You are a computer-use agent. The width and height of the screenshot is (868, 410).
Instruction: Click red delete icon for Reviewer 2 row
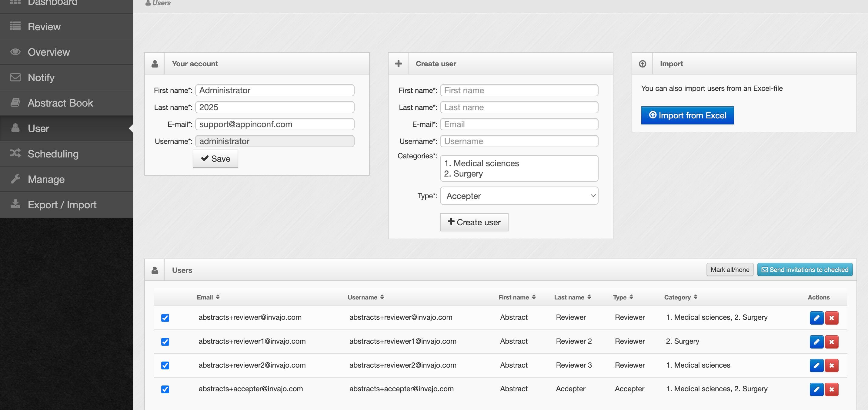point(831,342)
